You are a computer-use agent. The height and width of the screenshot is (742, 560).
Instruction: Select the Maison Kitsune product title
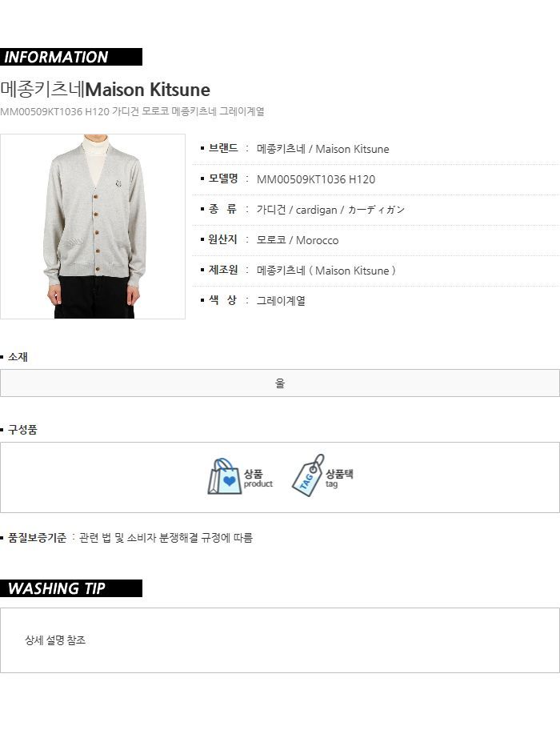105,90
